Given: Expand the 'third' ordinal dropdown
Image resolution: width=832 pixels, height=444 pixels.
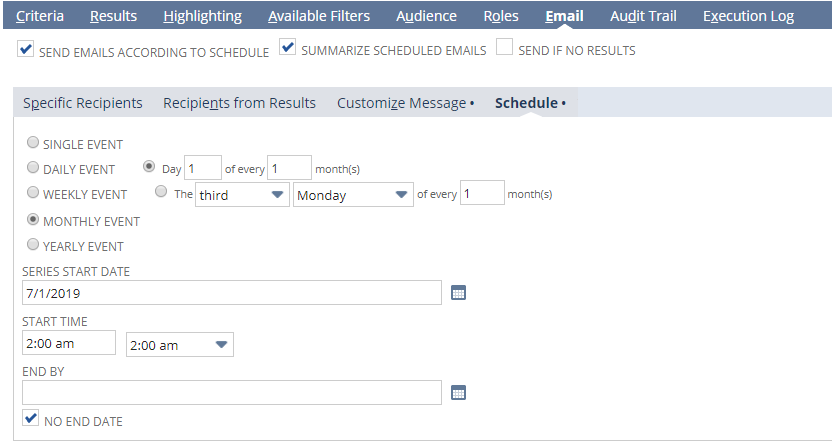Looking at the screenshot, I should click(241, 195).
